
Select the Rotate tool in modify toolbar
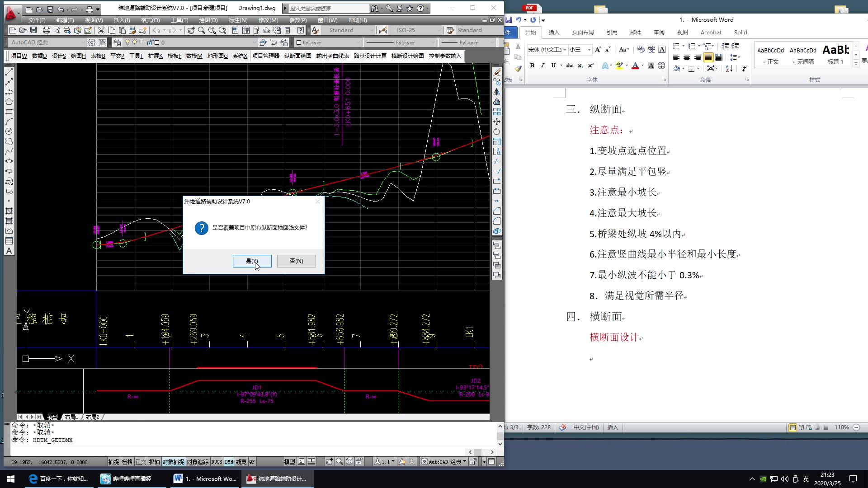pos(497,131)
